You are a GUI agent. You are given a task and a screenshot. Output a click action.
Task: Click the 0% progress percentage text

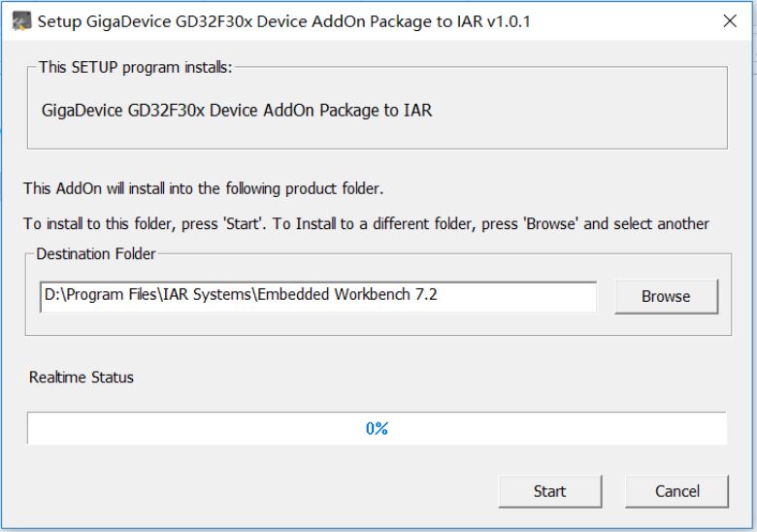378,428
